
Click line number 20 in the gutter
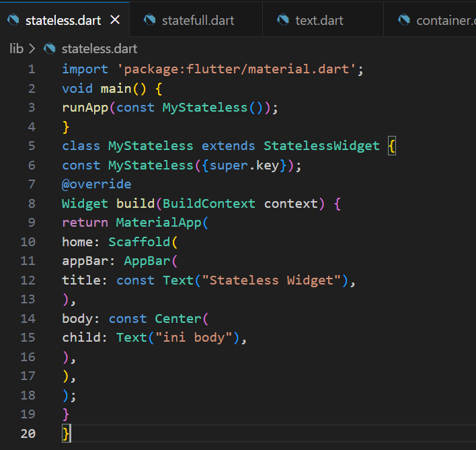[x=28, y=433]
